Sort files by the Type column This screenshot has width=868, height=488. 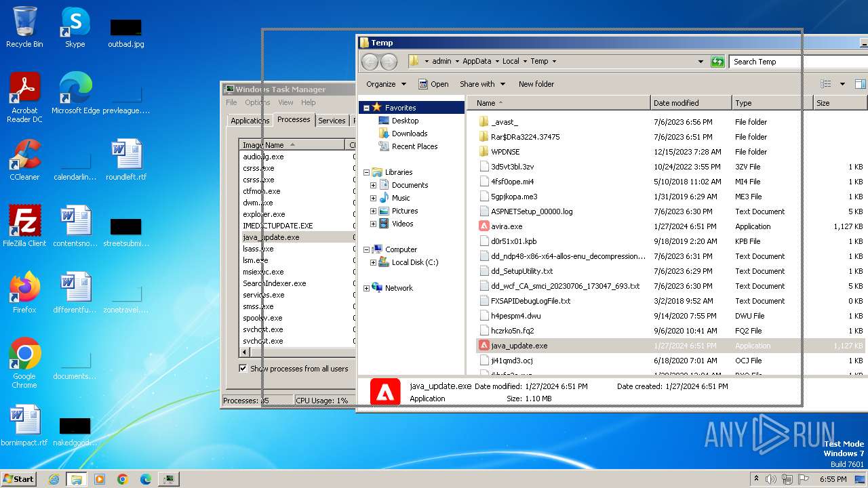(772, 103)
